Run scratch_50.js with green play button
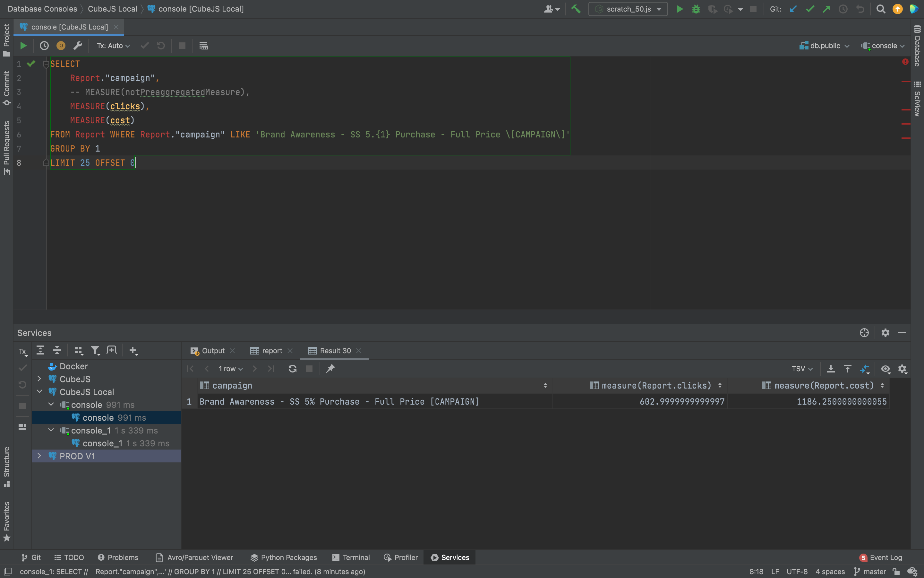 coord(680,9)
